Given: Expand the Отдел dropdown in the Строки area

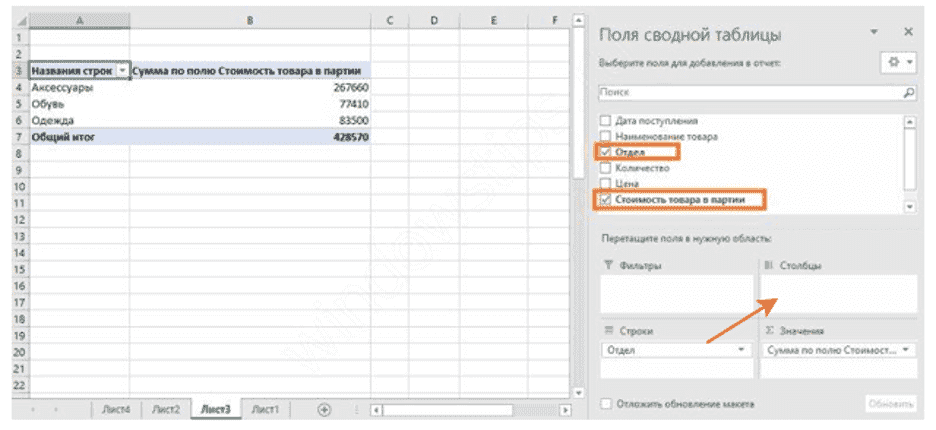Looking at the screenshot, I should 741,350.
